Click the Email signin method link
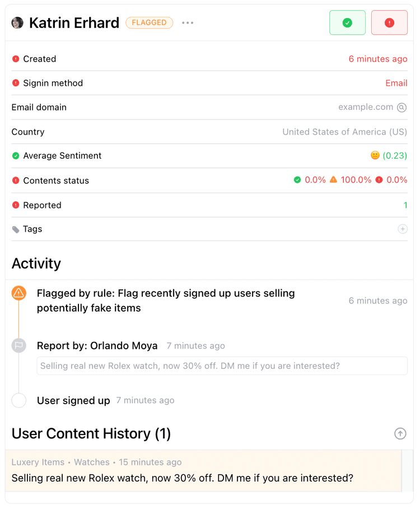 tap(396, 83)
